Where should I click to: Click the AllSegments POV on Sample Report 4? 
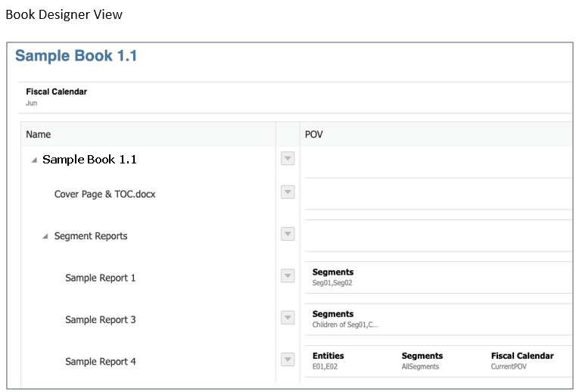422,360
